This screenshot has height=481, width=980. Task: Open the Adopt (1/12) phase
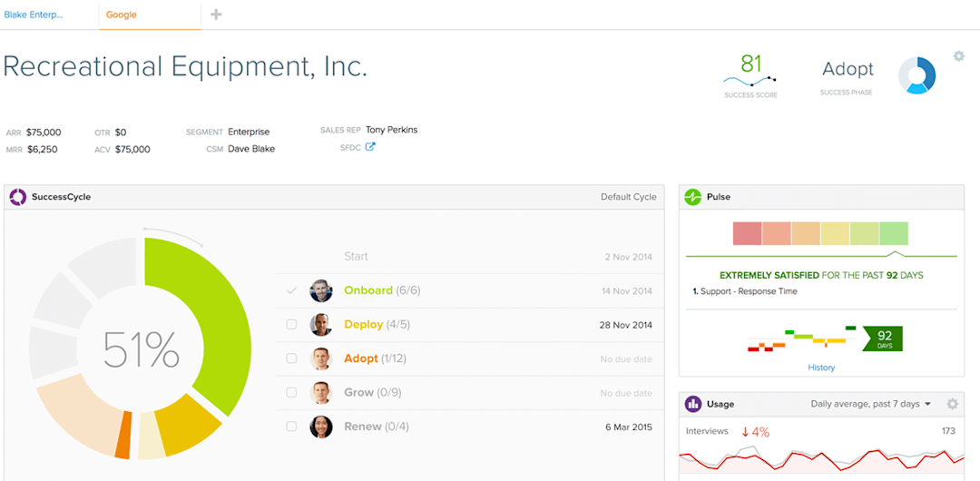tap(377, 358)
